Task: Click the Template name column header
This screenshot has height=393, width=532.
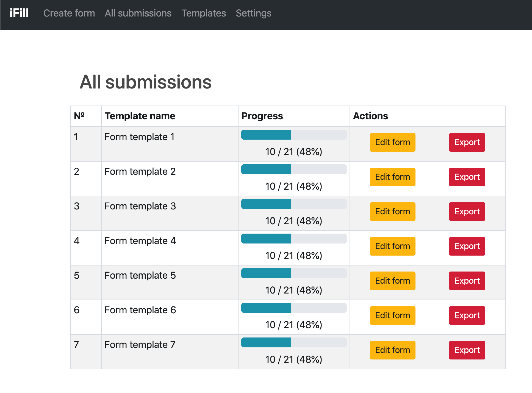Action: click(140, 116)
